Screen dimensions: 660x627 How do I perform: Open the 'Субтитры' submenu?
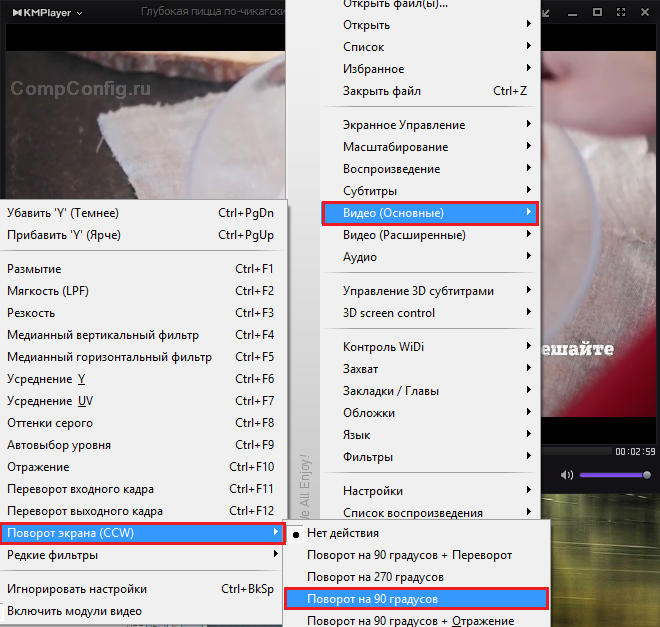(x=370, y=191)
